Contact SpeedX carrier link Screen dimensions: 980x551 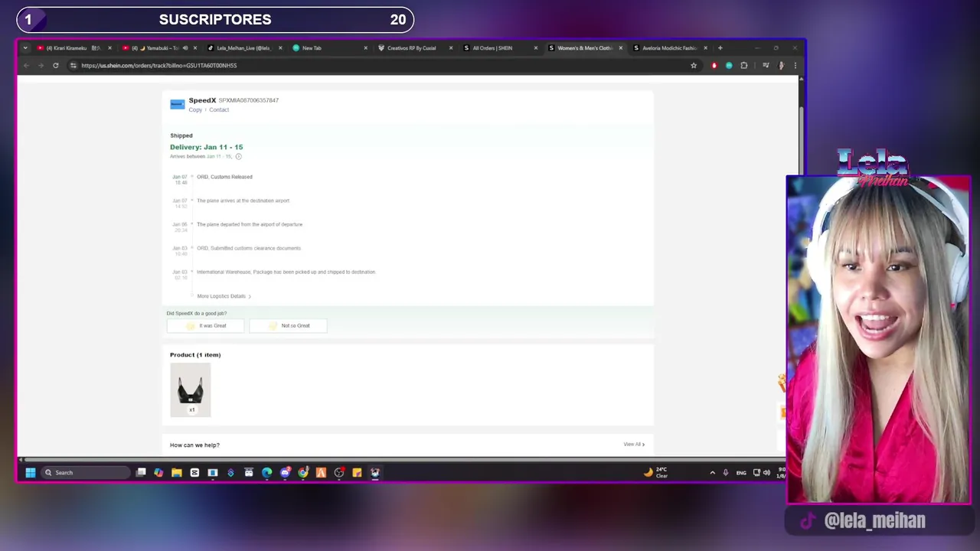coord(219,110)
